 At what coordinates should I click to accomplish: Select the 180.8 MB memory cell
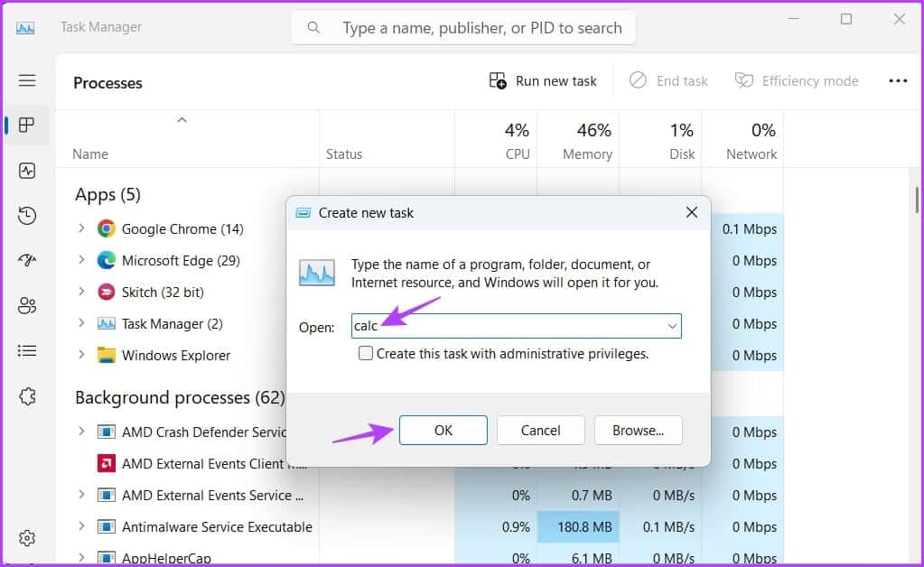578,526
